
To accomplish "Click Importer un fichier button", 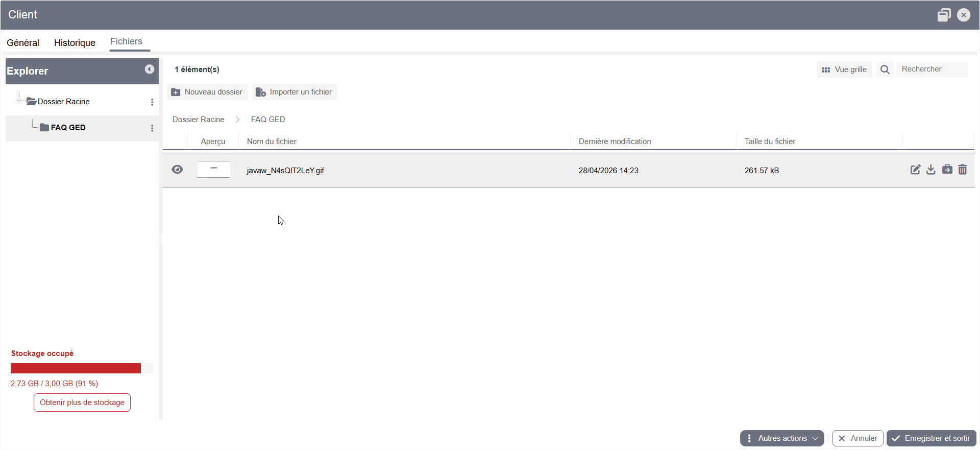I will pos(295,92).
